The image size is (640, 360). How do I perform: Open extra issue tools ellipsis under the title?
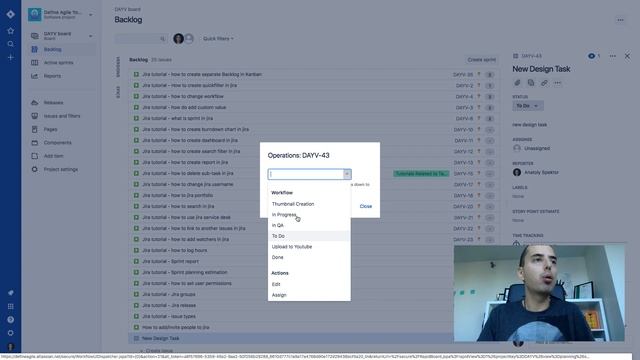[x=558, y=83]
